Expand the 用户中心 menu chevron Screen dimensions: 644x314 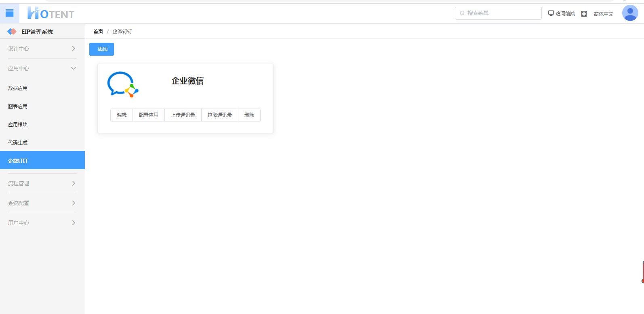click(74, 223)
